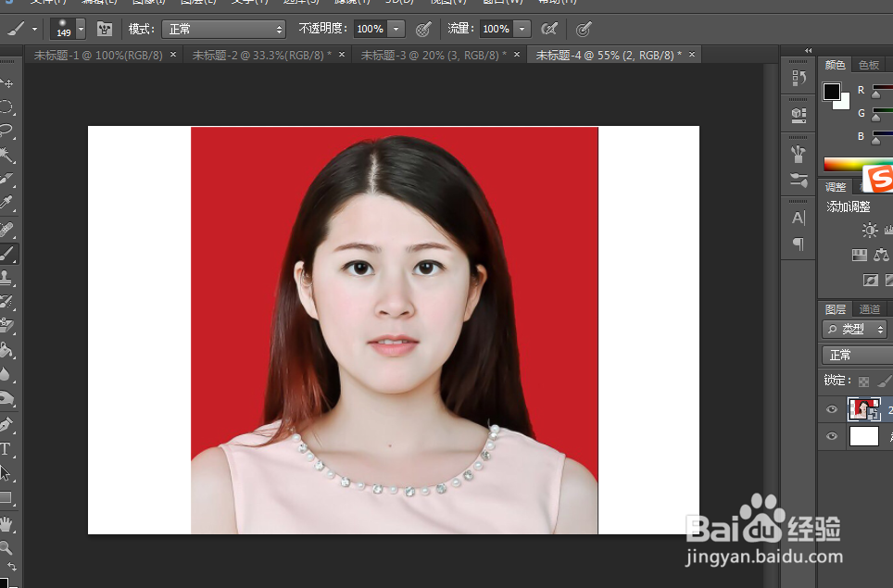893x588 pixels.
Task: Hide layer 2 via eye icon
Action: (832, 409)
